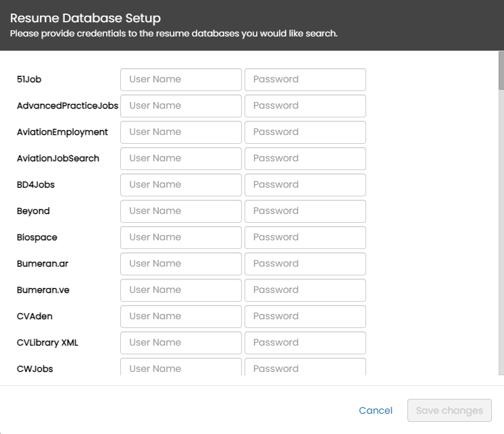
Task: Click the Save changes button
Action: (x=449, y=410)
